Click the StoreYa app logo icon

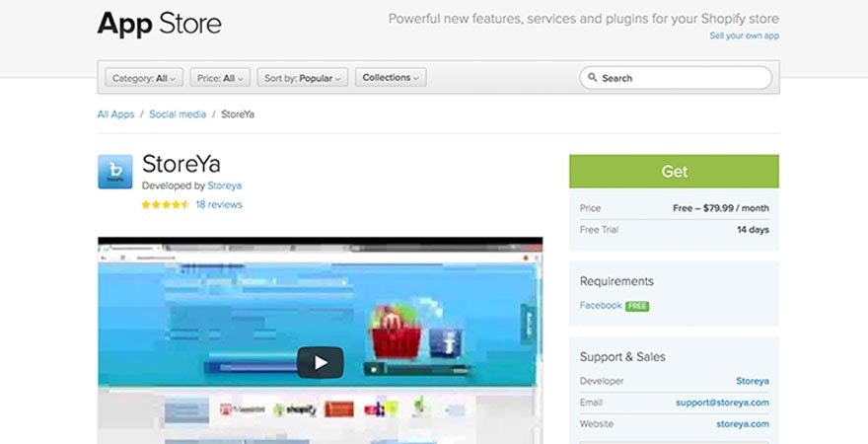(115, 172)
